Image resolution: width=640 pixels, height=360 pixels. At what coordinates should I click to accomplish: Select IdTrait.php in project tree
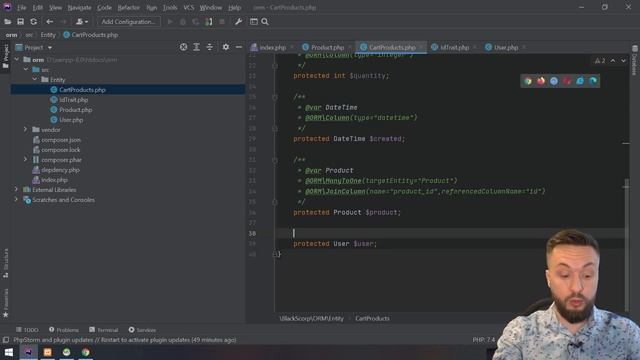point(73,100)
